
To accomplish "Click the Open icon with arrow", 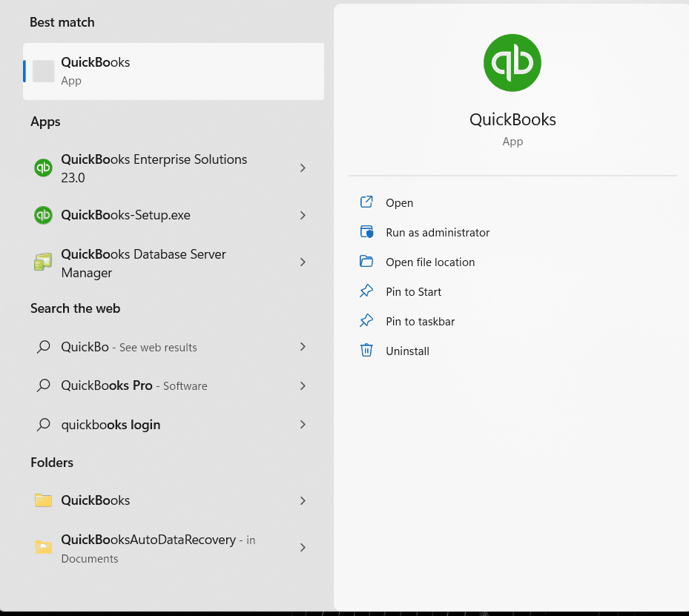I will [x=366, y=202].
